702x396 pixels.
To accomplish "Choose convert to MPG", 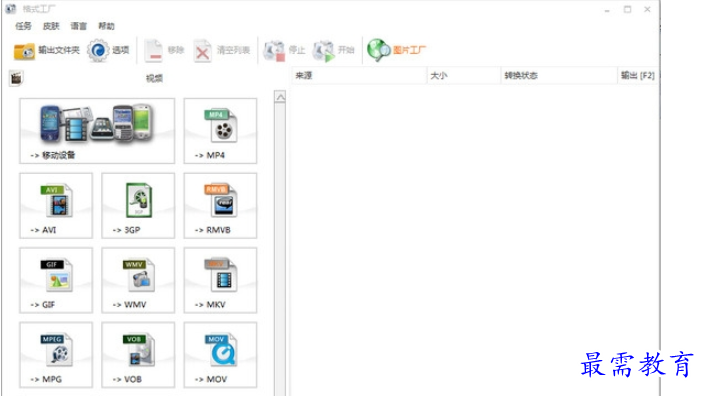I will coord(56,355).
